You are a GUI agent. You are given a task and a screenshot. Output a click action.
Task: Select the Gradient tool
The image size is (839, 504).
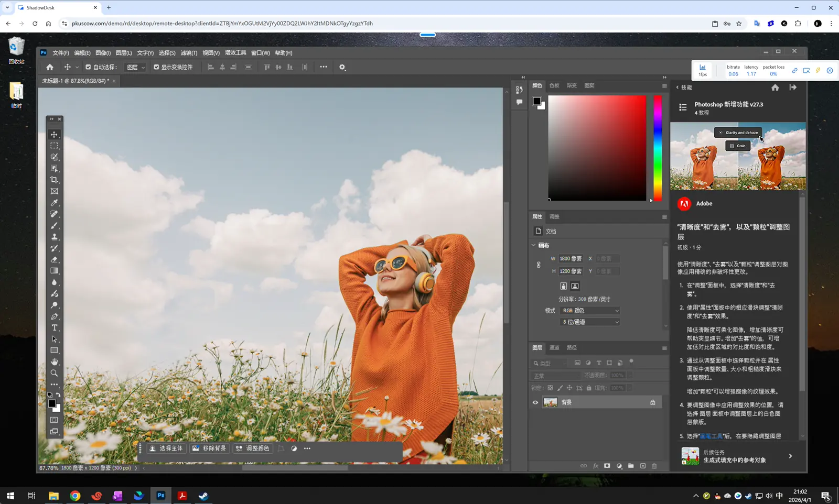(54, 271)
